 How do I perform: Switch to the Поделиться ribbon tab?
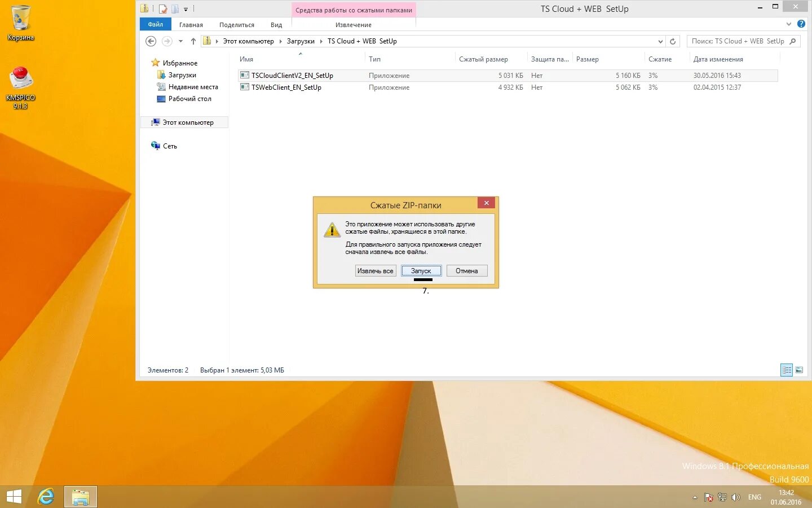coord(237,25)
